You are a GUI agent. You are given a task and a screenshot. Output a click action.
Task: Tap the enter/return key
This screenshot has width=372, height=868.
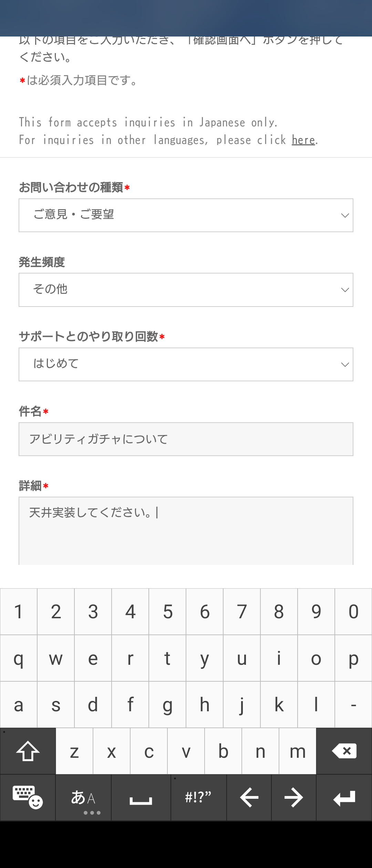pyautogui.click(x=344, y=798)
